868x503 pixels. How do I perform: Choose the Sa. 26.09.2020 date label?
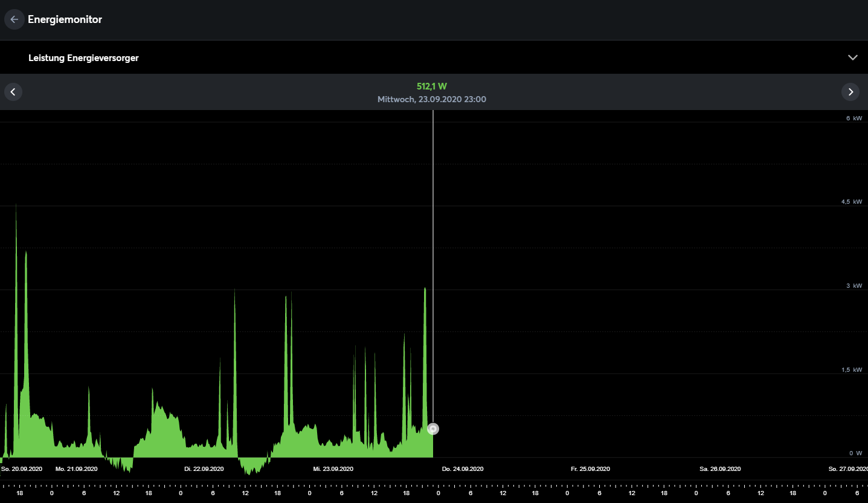tap(720, 469)
